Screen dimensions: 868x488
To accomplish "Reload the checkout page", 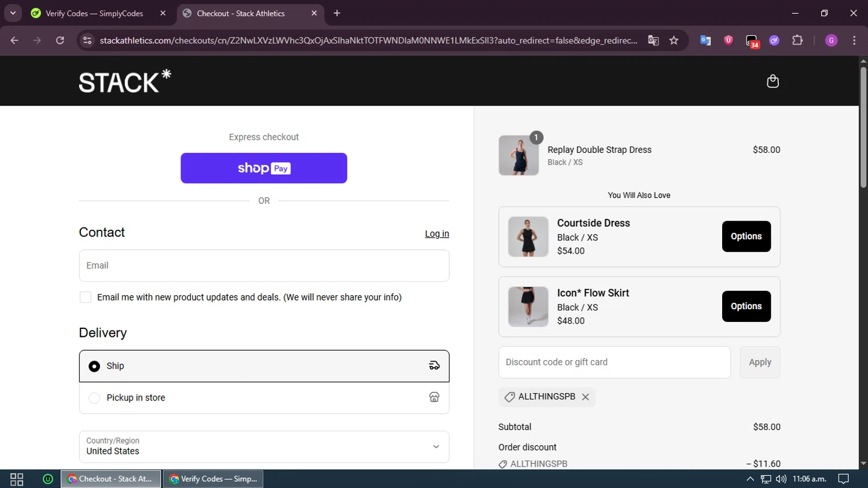I will point(60,41).
